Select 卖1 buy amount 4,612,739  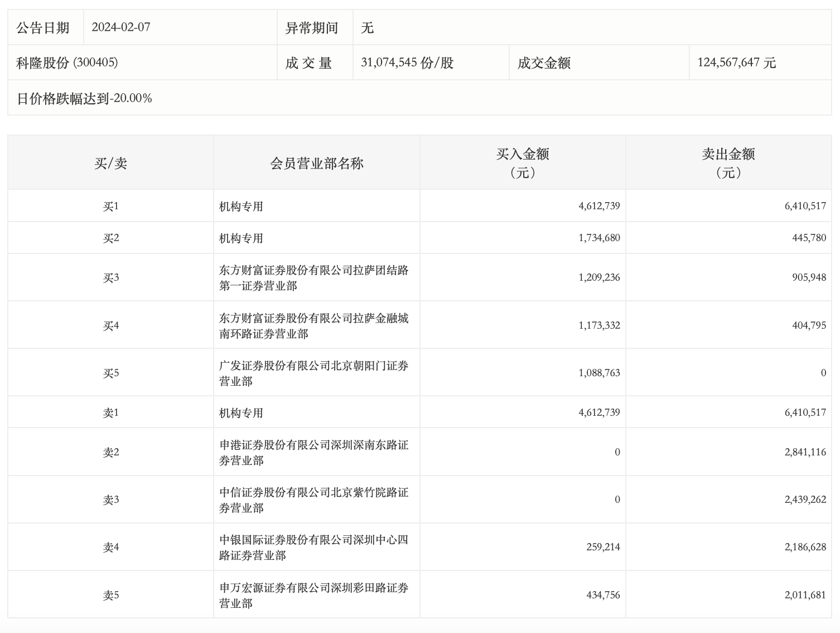599,413
